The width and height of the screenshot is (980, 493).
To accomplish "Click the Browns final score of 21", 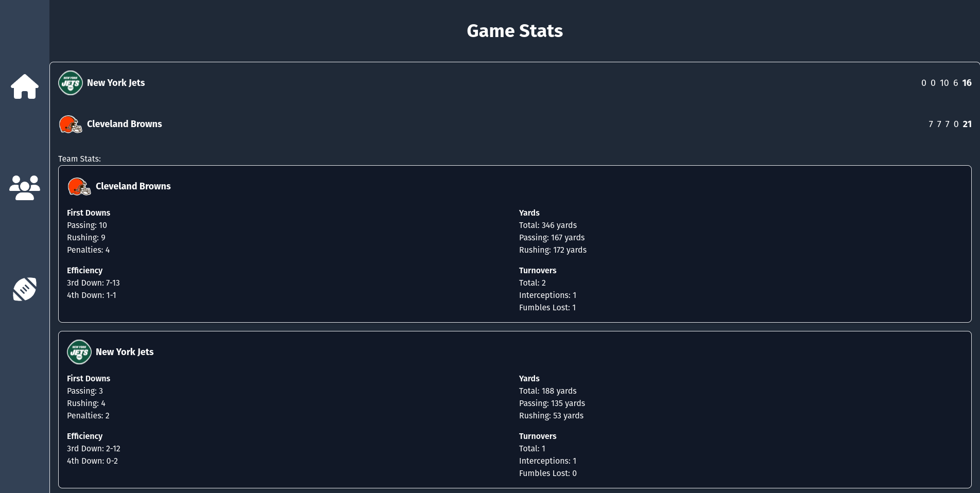I will tap(967, 124).
